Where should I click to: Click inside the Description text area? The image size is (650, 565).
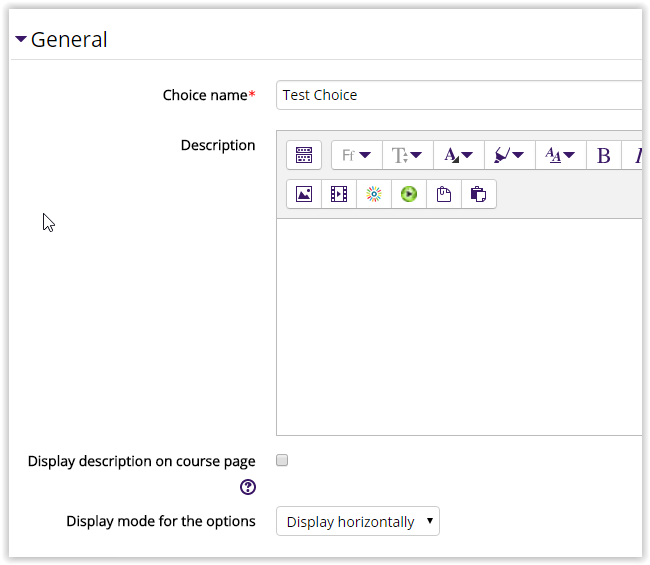coord(459,327)
